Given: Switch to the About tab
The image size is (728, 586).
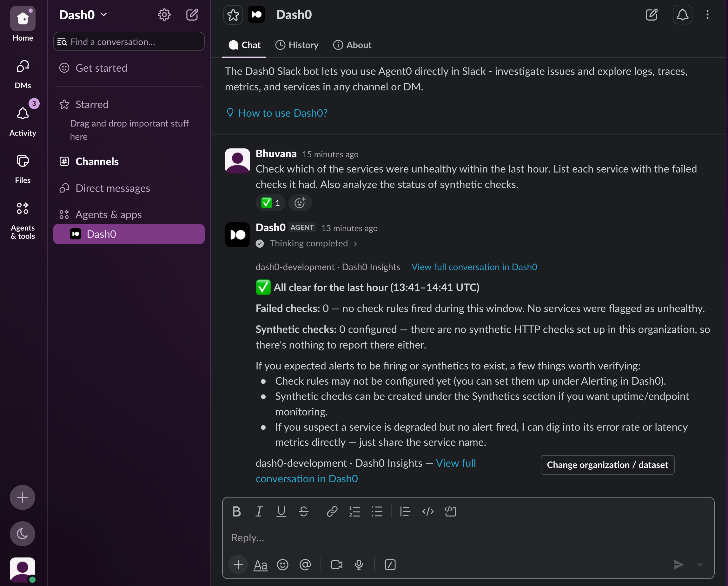Looking at the screenshot, I should pyautogui.click(x=352, y=45).
